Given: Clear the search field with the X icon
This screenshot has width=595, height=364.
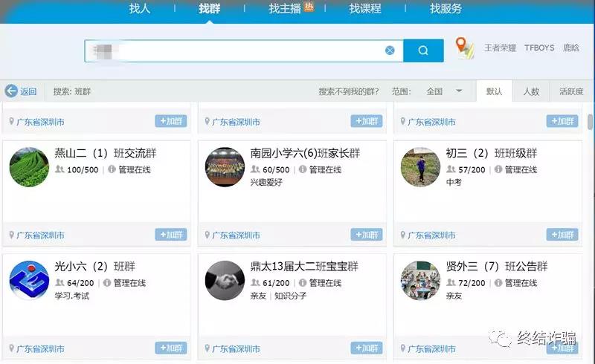Looking at the screenshot, I should pos(390,51).
